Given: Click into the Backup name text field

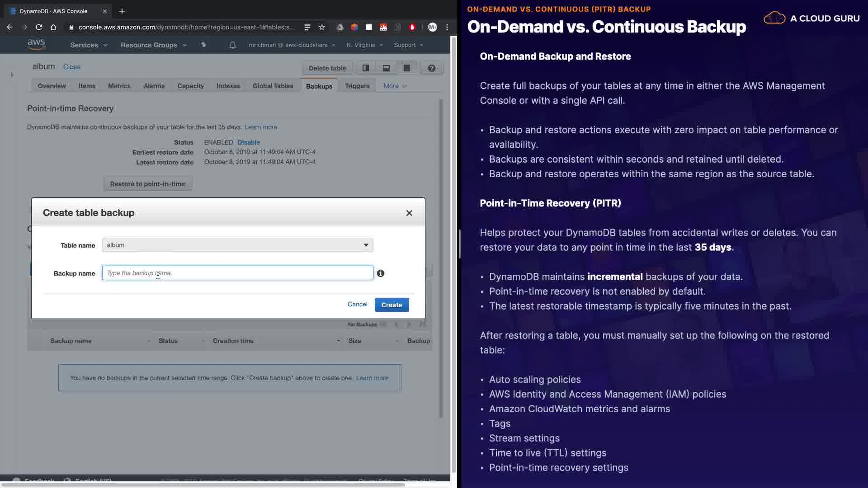Looking at the screenshot, I should (237, 273).
